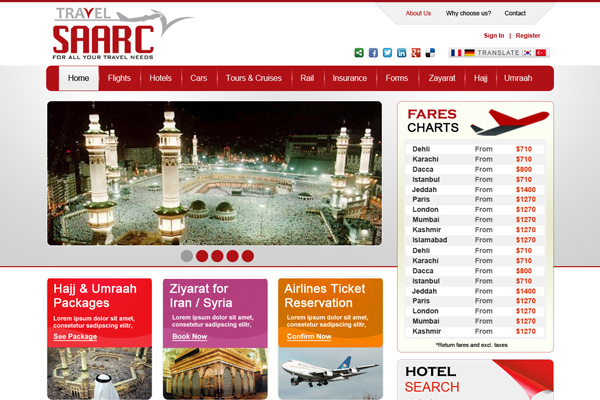This screenshot has width=600, height=400.
Task: Open the Insurance menu item
Action: (349, 78)
